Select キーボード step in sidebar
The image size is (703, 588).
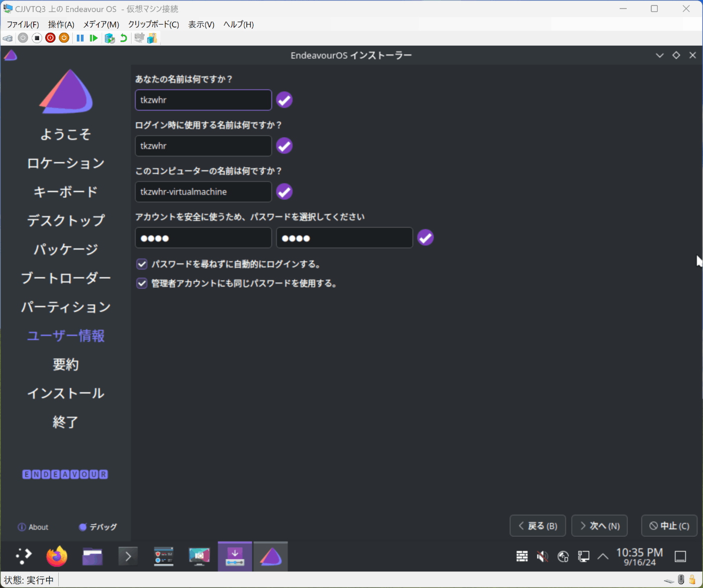(x=66, y=192)
